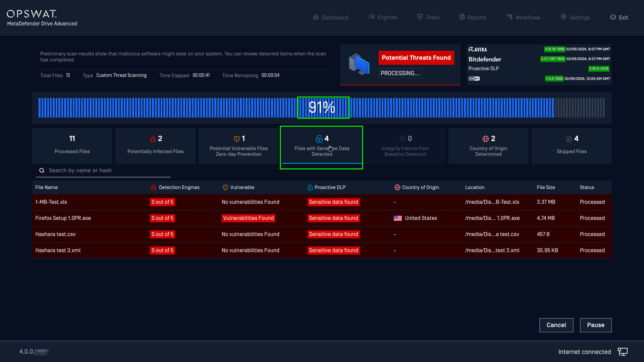This screenshot has width=644, height=362.
Task: Open the 1-MB-Test.xls file row
Action: [322, 202]
